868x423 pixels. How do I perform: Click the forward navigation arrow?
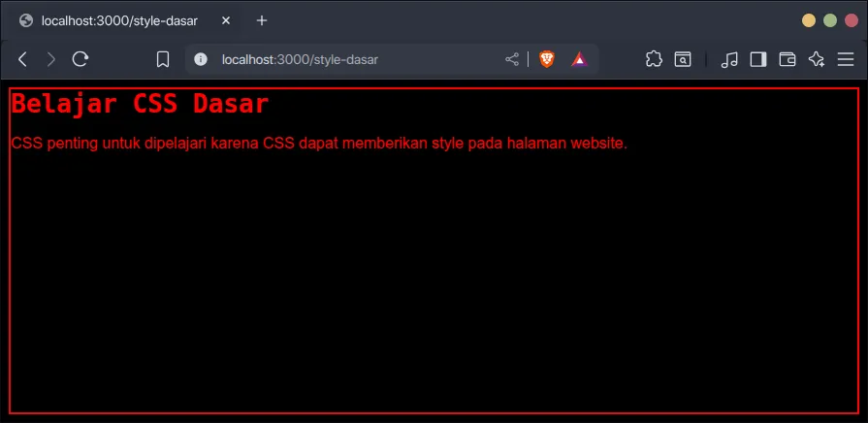click(51, 59)
